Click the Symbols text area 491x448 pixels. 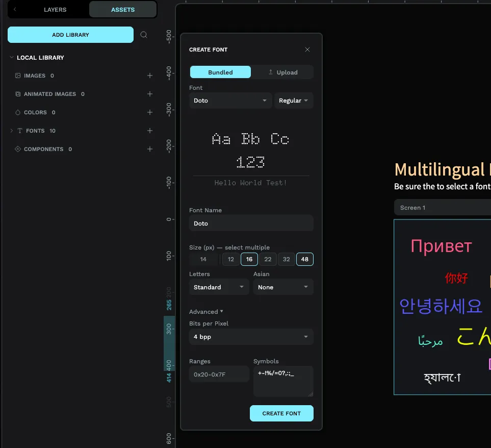click(x=283, y=381)
